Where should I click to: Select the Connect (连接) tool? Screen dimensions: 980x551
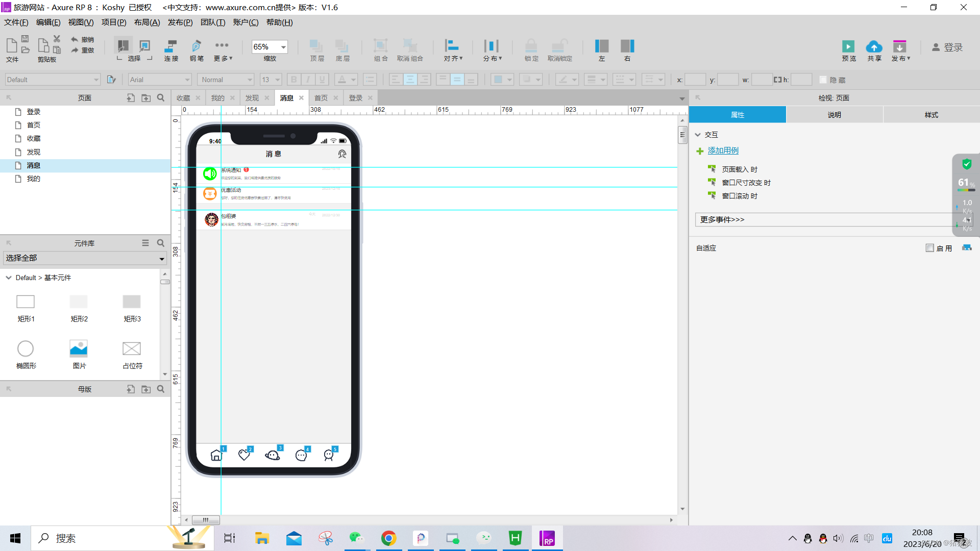(x=171, y=46)
